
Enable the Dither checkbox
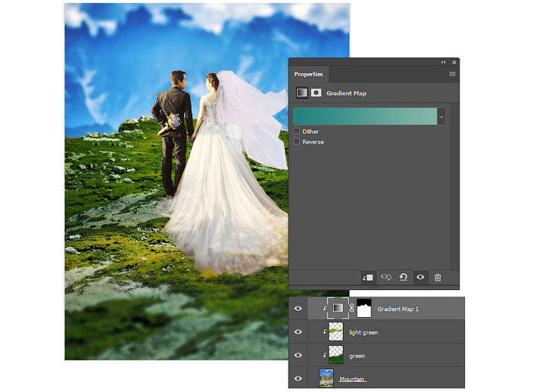click(x=297, y=131)
